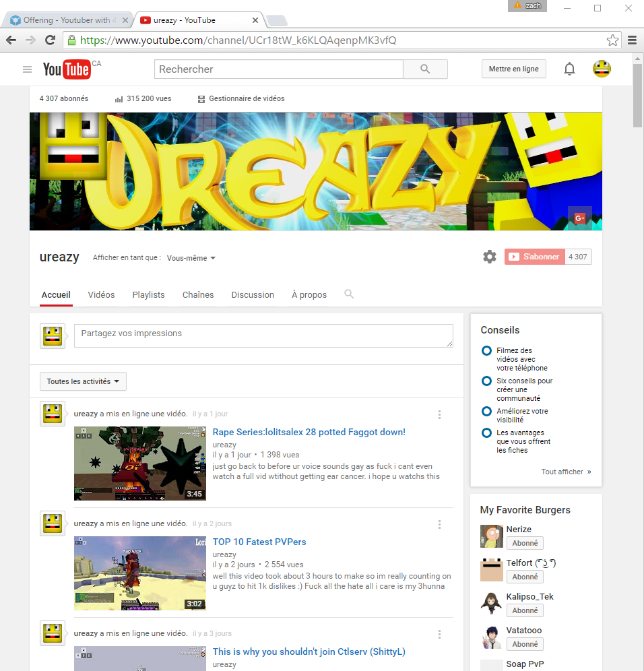
Task: Open the Chaînes channel tab
Action: pos(198,295)
